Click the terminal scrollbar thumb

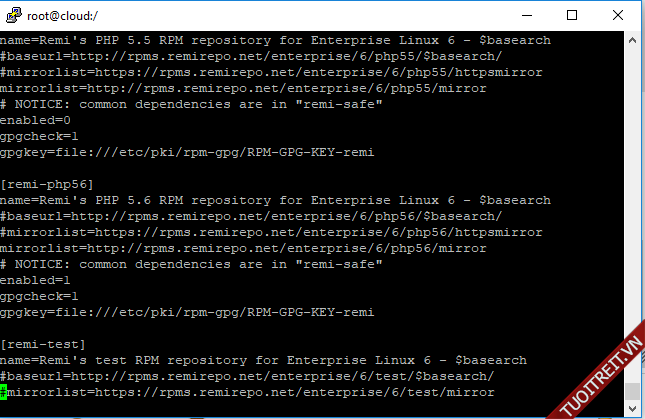633,389
